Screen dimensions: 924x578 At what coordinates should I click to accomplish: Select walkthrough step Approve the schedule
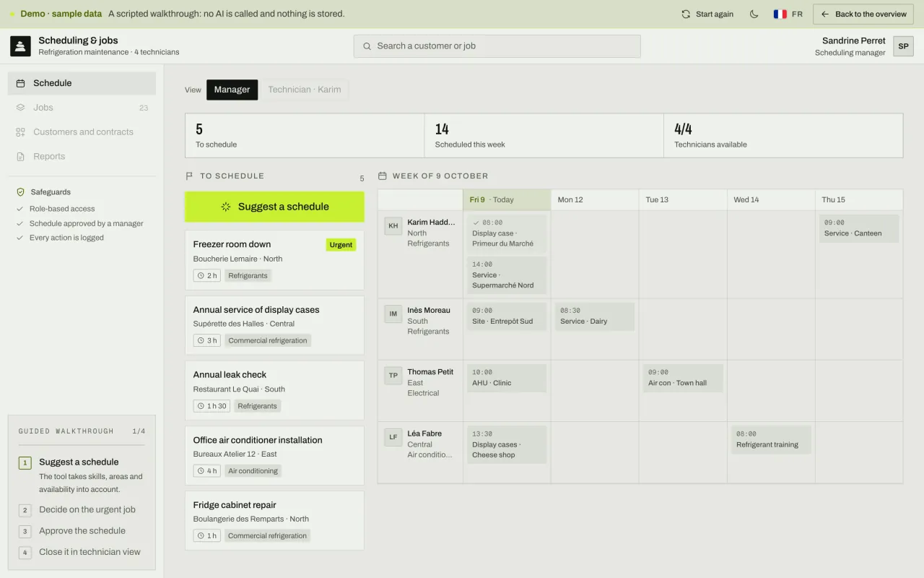click(82, 531)
